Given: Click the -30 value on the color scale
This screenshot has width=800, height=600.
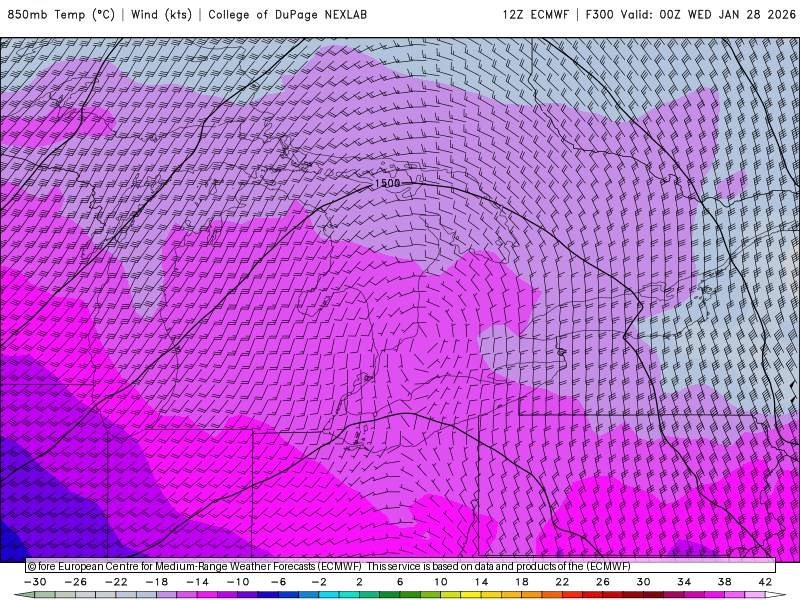Looking at the screenshot, I should [35, 582].
